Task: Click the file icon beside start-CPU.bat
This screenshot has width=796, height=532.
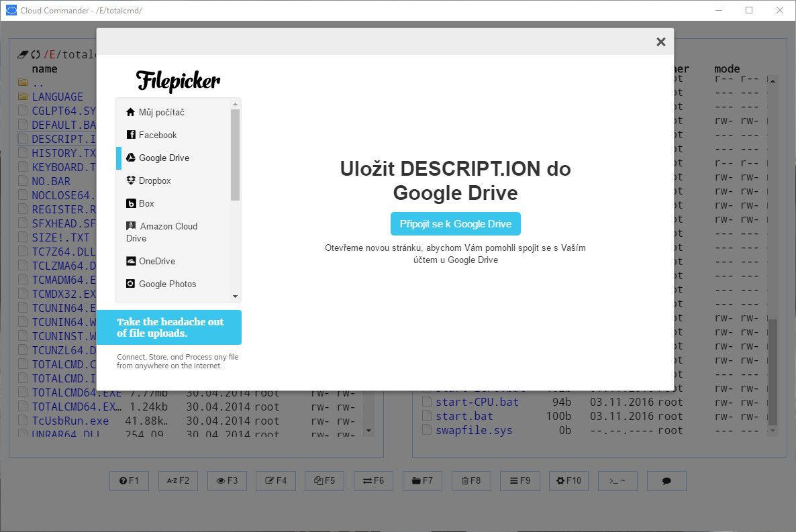Action: pos(427,402)
